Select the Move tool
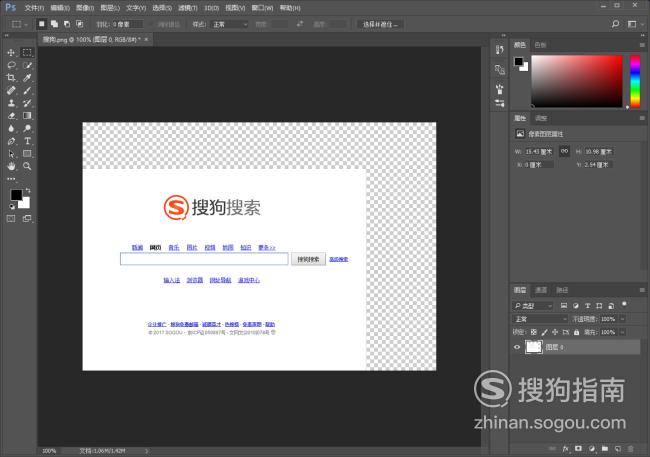Image resolution: width=650 pixels, height=457 pixels. (x=11, y=53)
